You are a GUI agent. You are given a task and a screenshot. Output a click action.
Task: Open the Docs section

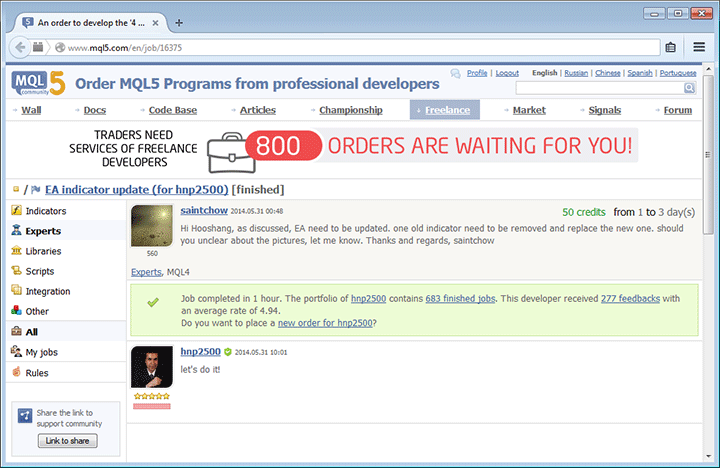(x=95, y=110)
